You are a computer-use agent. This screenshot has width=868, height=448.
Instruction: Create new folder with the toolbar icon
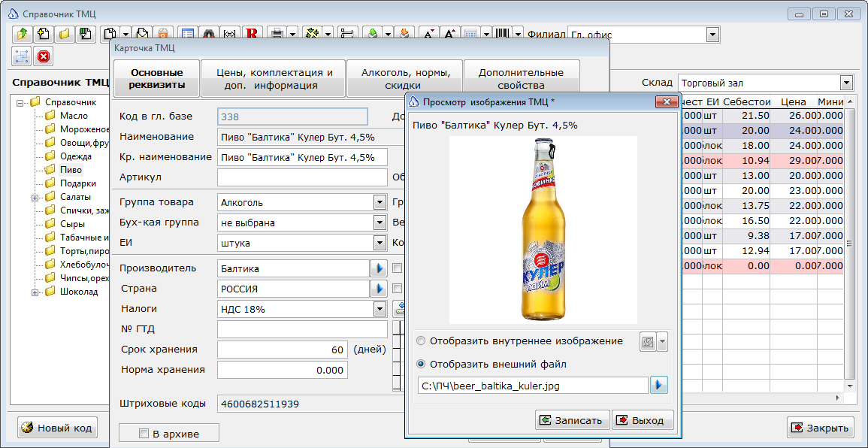coord(43,34)
